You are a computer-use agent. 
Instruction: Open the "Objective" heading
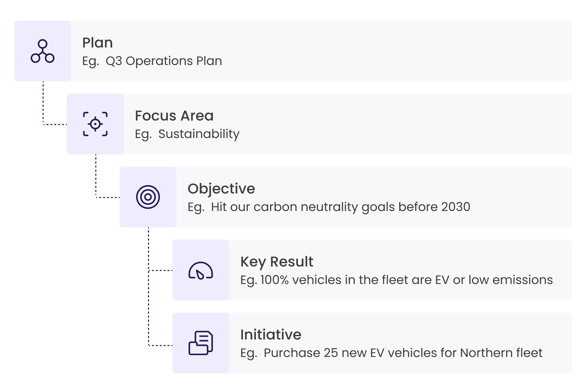point(221,189)
